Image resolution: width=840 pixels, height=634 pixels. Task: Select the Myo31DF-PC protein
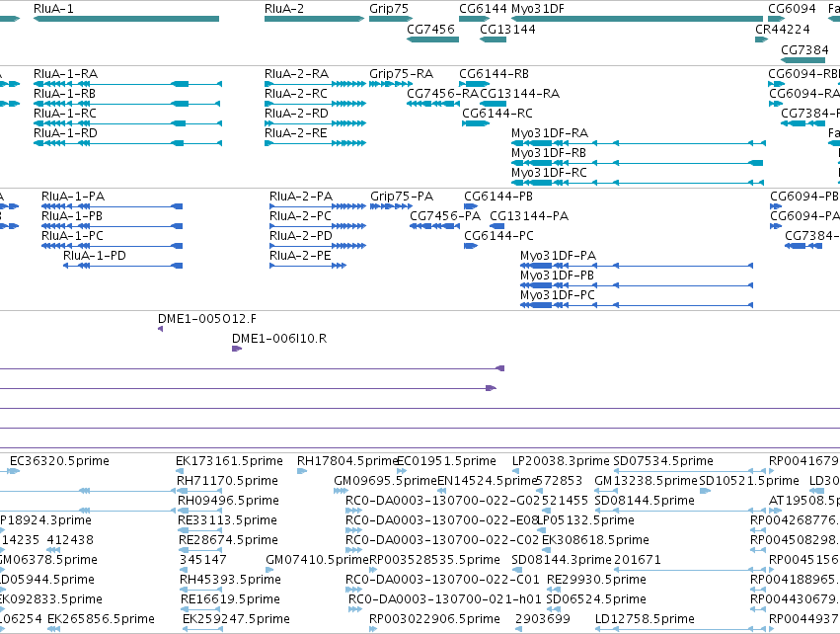click(637, 305)
